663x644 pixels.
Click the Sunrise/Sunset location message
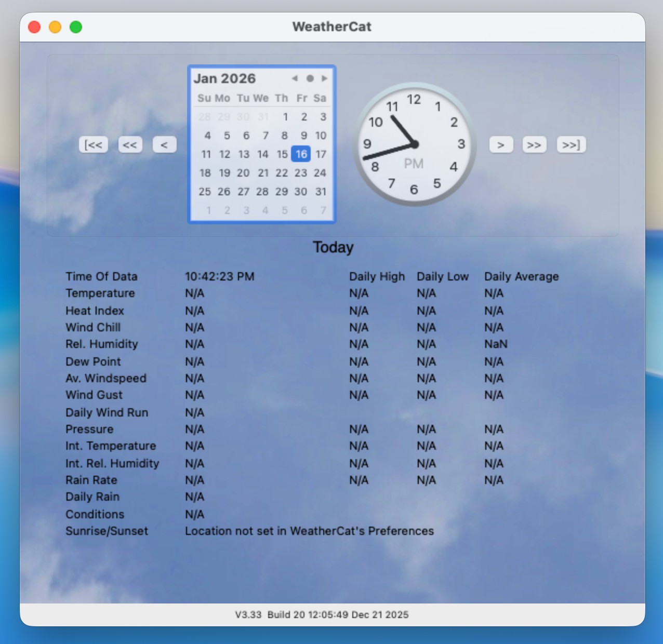coord(309,531)
